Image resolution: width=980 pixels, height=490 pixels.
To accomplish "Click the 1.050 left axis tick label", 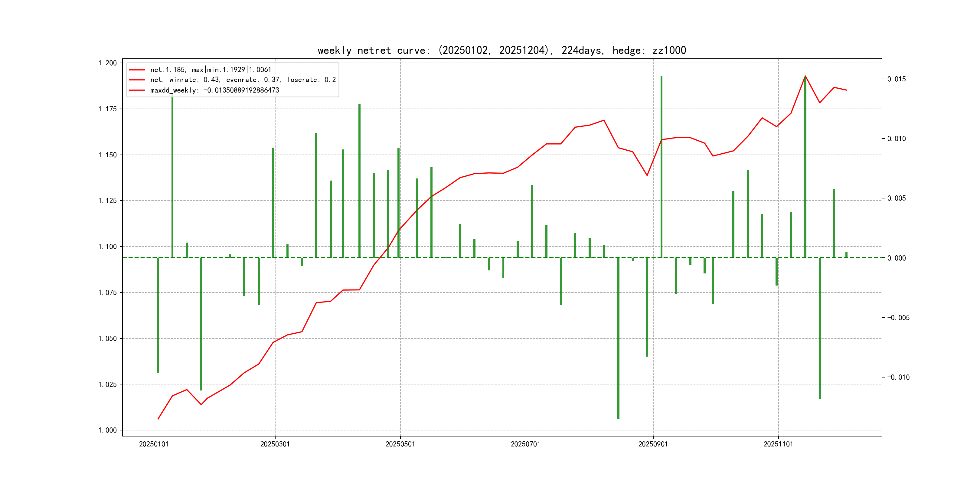I will pyautogui.click(x=108, y=338).
